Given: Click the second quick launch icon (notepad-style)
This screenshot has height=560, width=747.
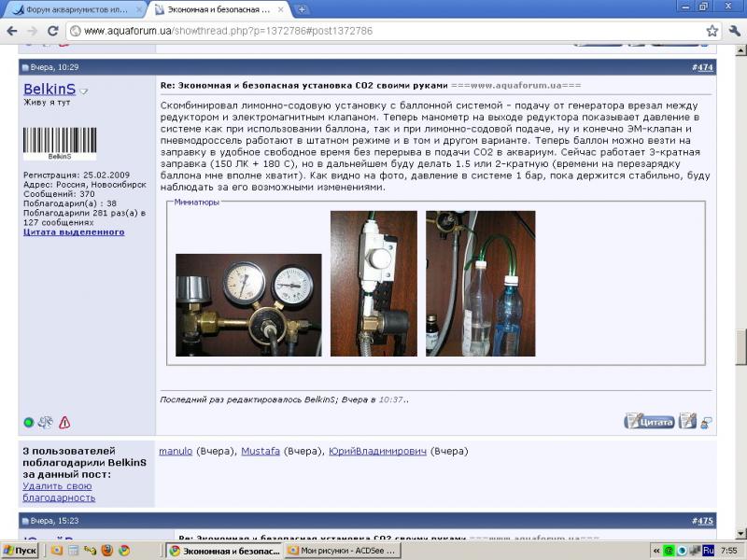Looking at the screenshot, I should (74, 551).
